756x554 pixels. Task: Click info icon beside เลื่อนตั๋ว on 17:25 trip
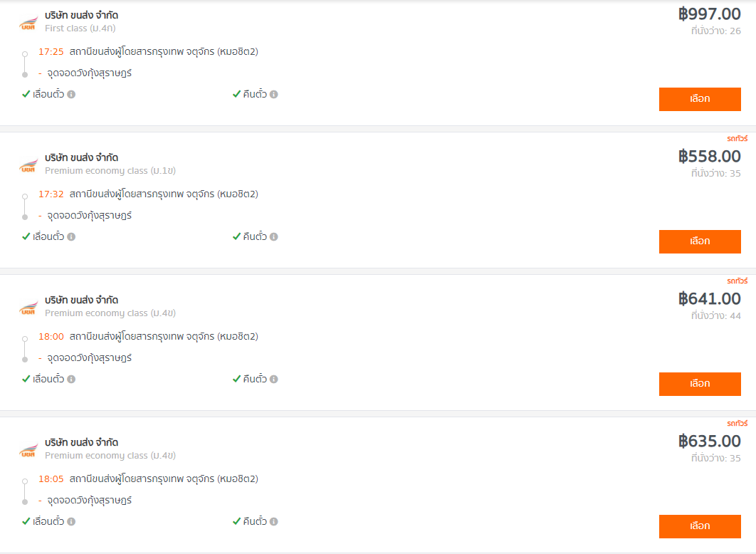pyautogui.click(x=71, y=95)
